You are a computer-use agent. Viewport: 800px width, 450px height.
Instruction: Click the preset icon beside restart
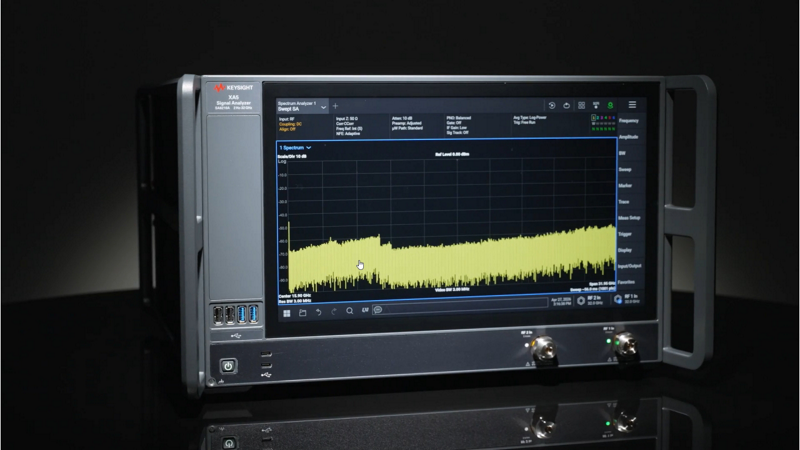pyautogui.click(x=566, y=106)
